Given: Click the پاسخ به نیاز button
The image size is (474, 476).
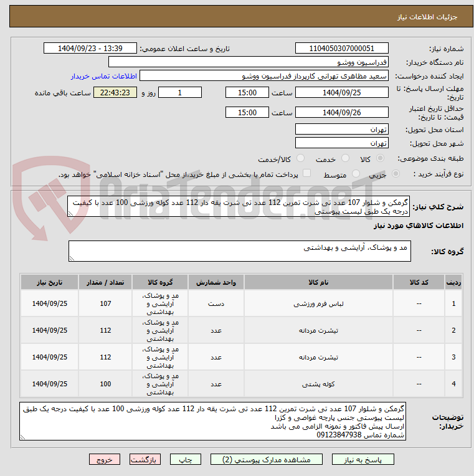Looking at the screenshot, I should click(x=363, y=459).
